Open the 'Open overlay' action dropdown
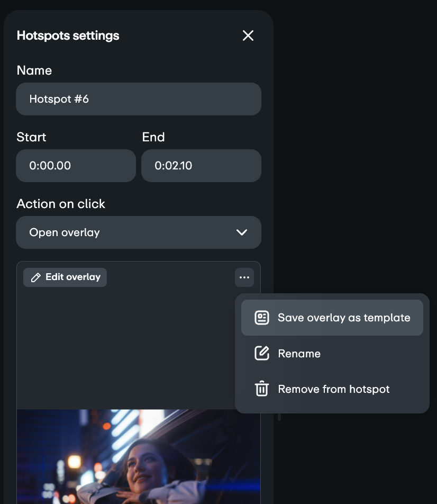This screenshot has height=504, width=437. (132, 232)
